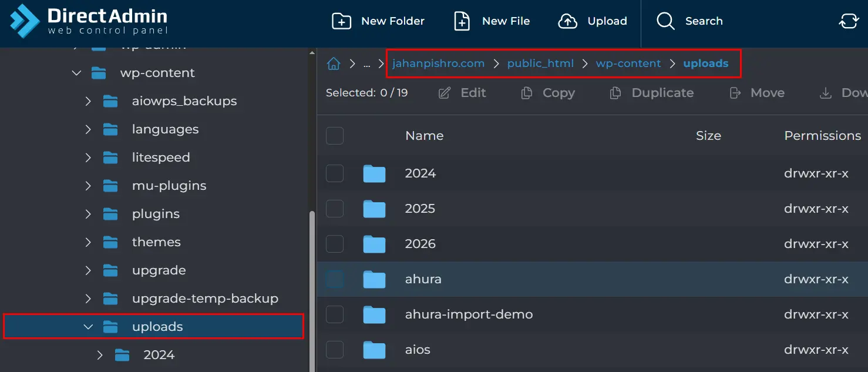
Task: Expand the 2024 subfolder in tree
Action: (x=100, y=355)
